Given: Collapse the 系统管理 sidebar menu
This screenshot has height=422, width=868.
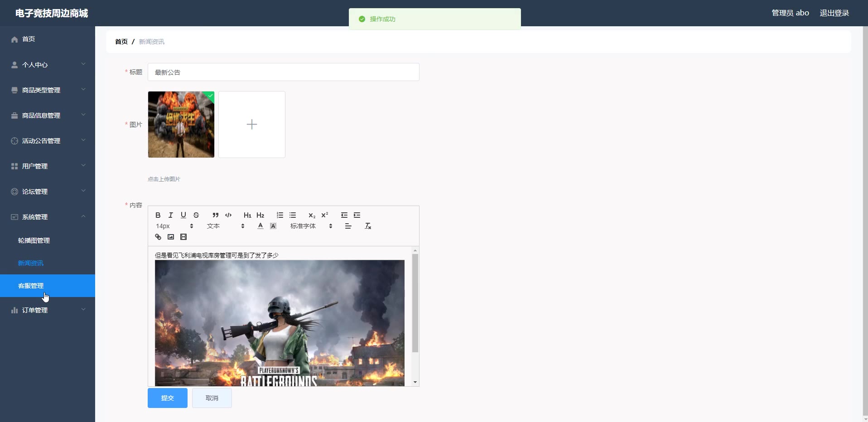Looking at the screenshot, I should click(x=48, y=217).
